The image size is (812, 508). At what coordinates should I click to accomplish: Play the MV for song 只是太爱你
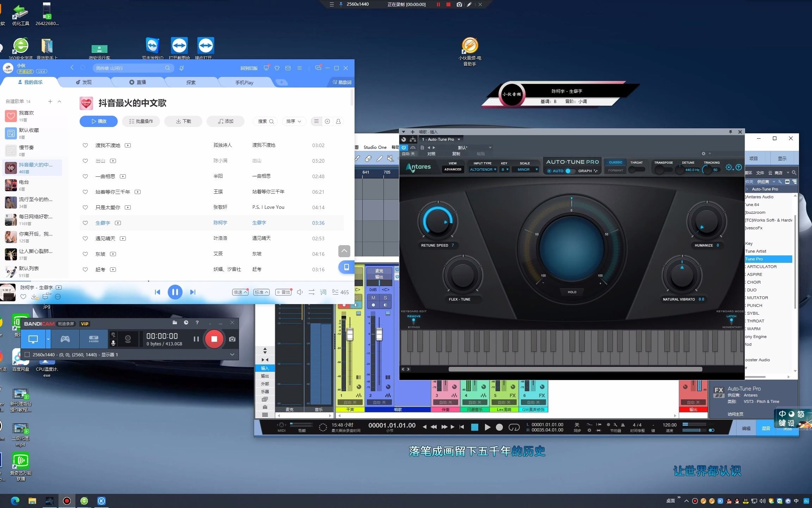tap(128, 207)
